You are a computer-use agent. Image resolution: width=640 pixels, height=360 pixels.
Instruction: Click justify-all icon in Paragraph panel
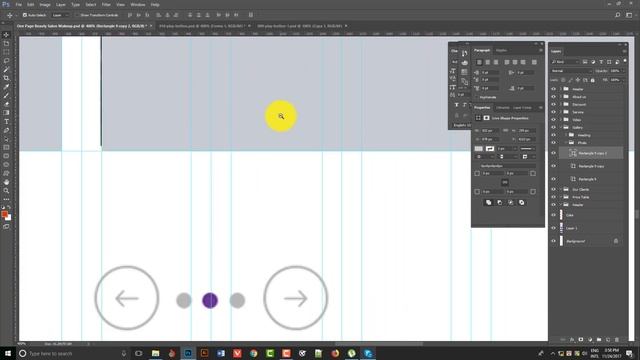point(534,62)
